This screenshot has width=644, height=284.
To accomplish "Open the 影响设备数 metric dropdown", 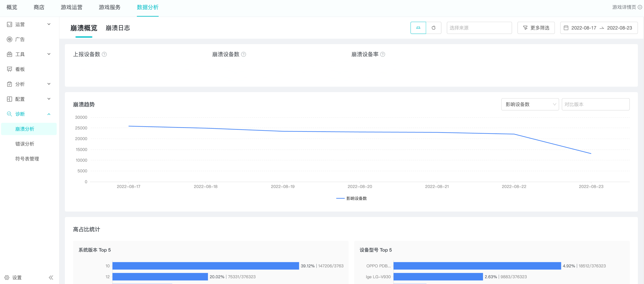I will point(530,104).
